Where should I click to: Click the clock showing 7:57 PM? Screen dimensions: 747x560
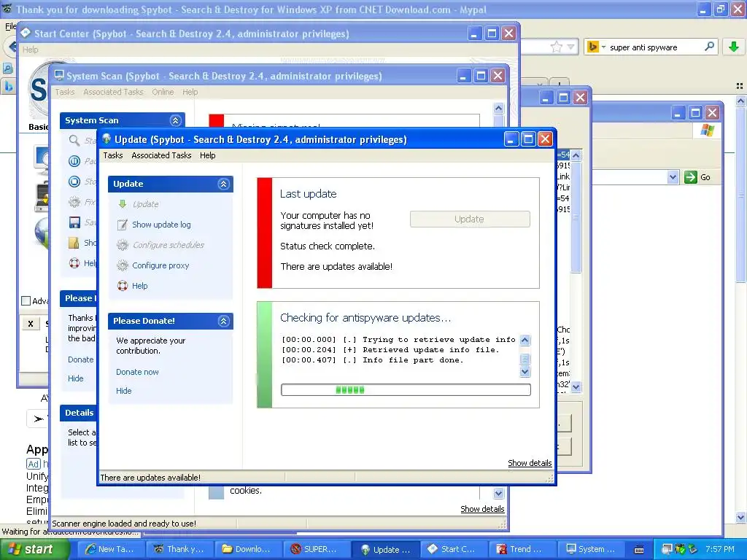click(720, 549)
